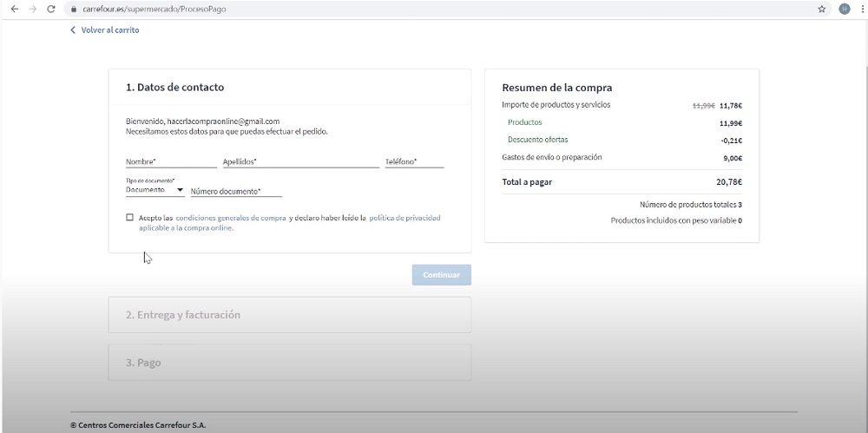Click the chevron beside Volver al carrito

pyautogui.click(x=73, y=30)
